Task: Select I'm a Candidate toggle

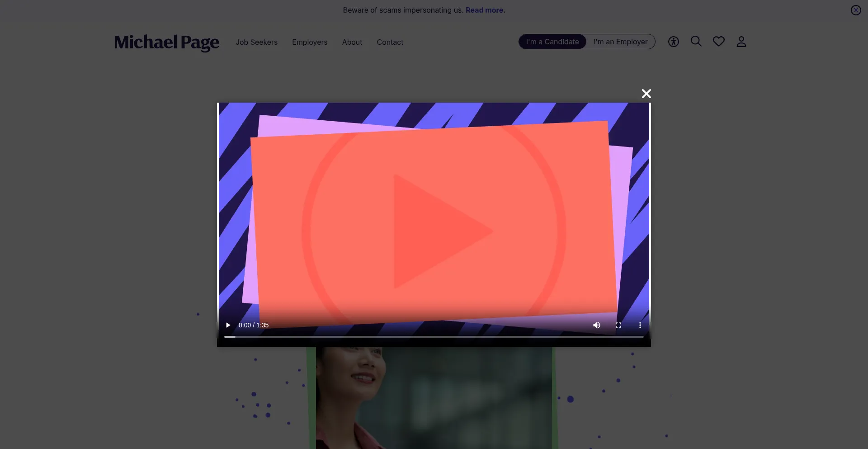Action: tap(552, 42)
